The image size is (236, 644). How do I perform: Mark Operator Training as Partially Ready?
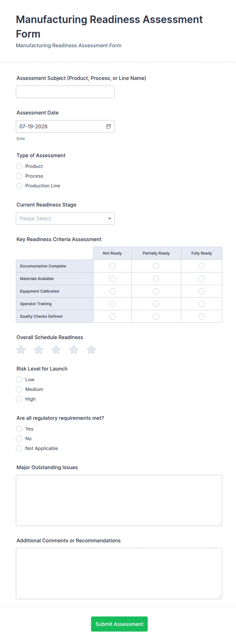(156, 304)
